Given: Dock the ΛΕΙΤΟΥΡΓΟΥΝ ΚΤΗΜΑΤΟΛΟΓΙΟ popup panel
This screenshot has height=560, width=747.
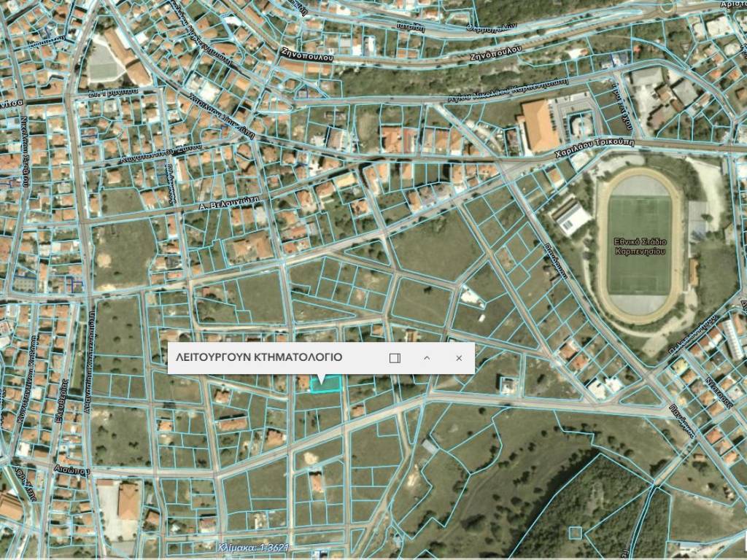Looking at the screenshot, I should coord(395,358).
